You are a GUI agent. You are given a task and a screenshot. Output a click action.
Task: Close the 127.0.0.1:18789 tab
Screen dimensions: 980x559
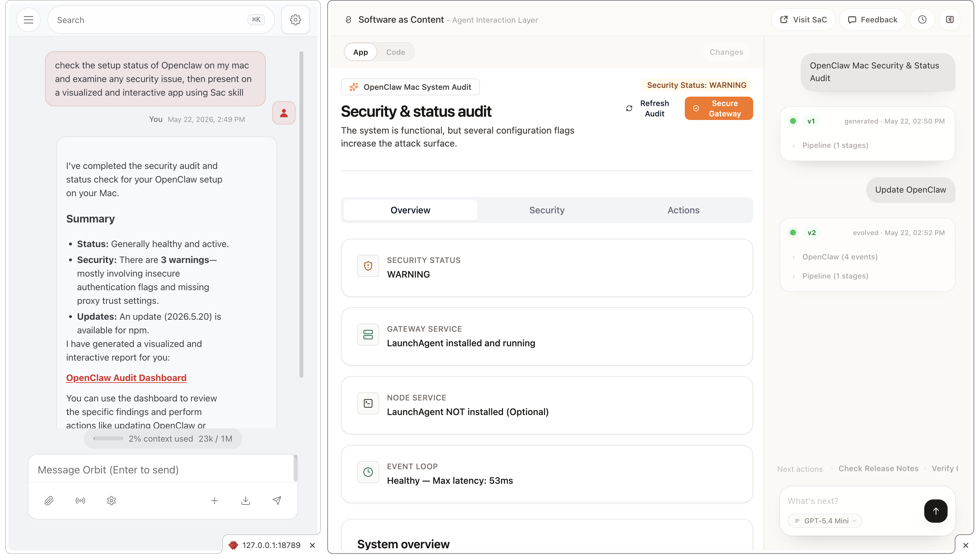[x=312, y=545]
